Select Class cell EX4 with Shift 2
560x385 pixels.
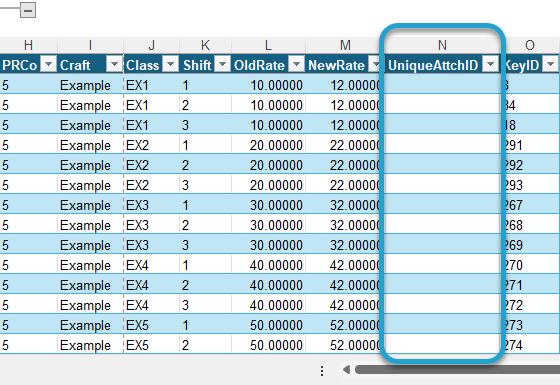[151, 285]
